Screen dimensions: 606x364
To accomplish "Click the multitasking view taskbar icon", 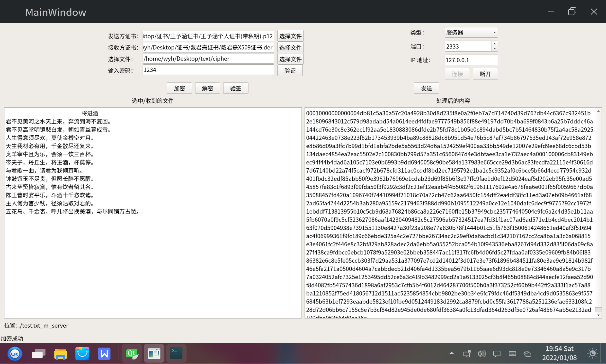I will [38, 354].
